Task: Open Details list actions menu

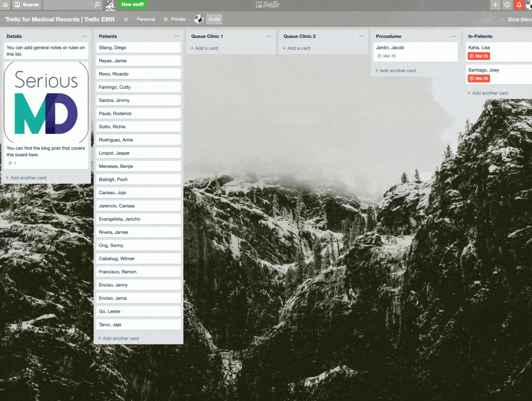Action: [x=85, y=36]
